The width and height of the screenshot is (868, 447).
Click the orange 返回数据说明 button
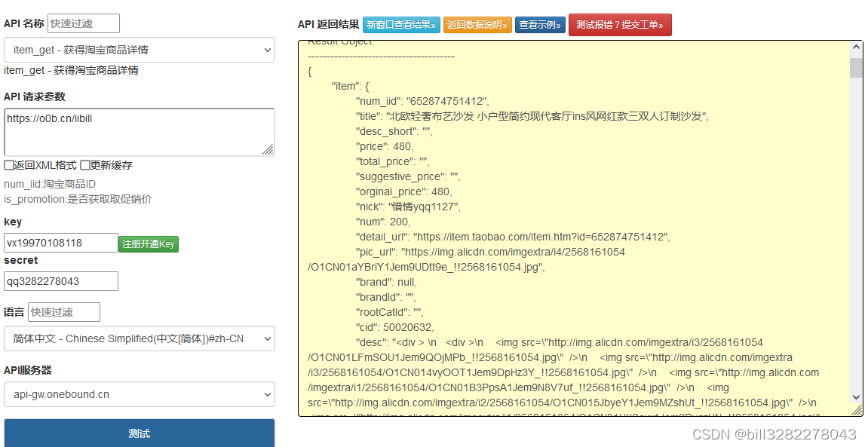click(x=477, y=25)
